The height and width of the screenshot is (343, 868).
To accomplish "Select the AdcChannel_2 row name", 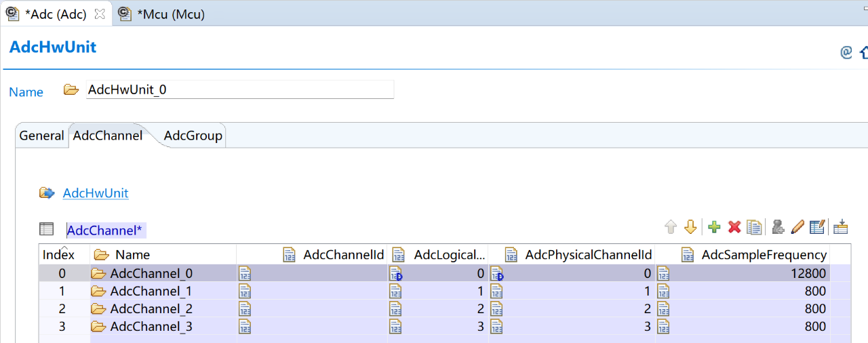I will click(151, 309).
